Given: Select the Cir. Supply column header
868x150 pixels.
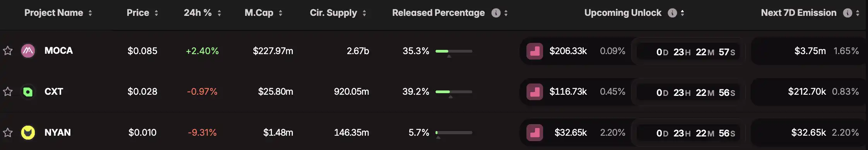Looking at the screenshot, I should 333,13.
